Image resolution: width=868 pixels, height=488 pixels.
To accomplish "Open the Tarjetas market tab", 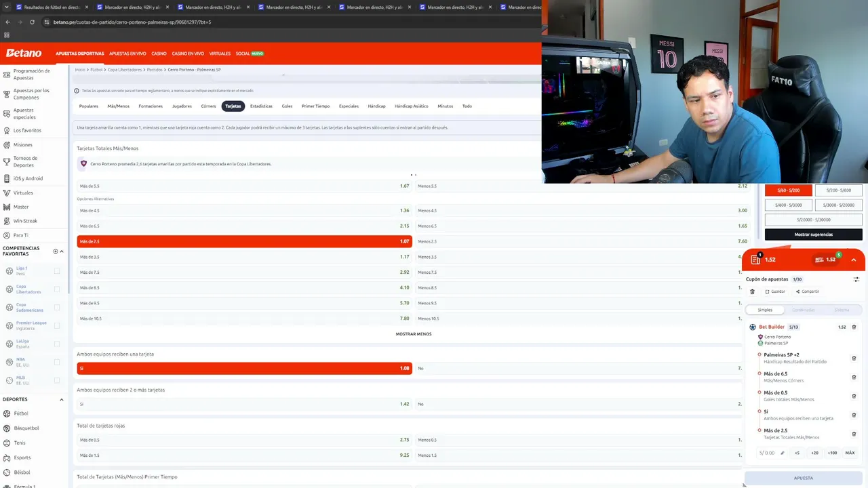I will [233, 106].
